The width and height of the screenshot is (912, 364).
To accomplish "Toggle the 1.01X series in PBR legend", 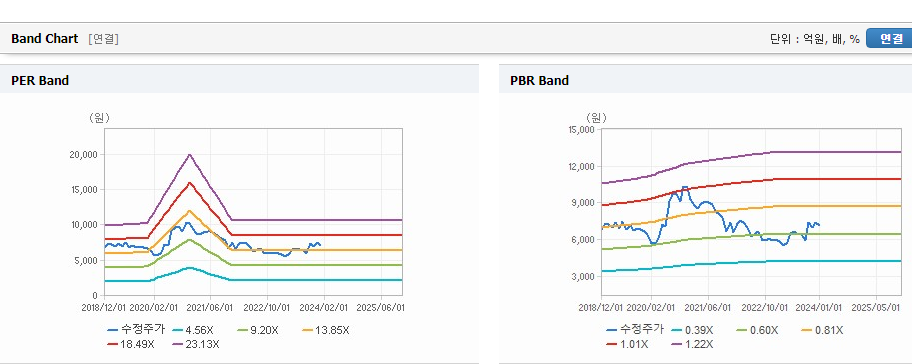I will [x=627, y=344].
